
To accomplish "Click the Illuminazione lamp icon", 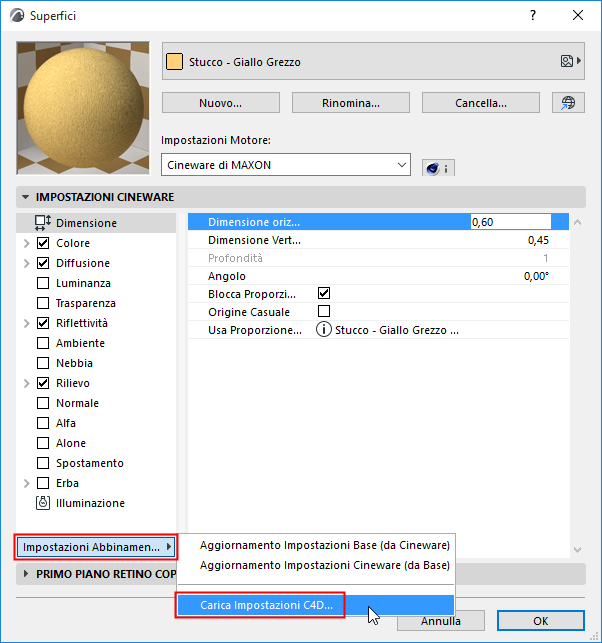I will click(43, 503).
